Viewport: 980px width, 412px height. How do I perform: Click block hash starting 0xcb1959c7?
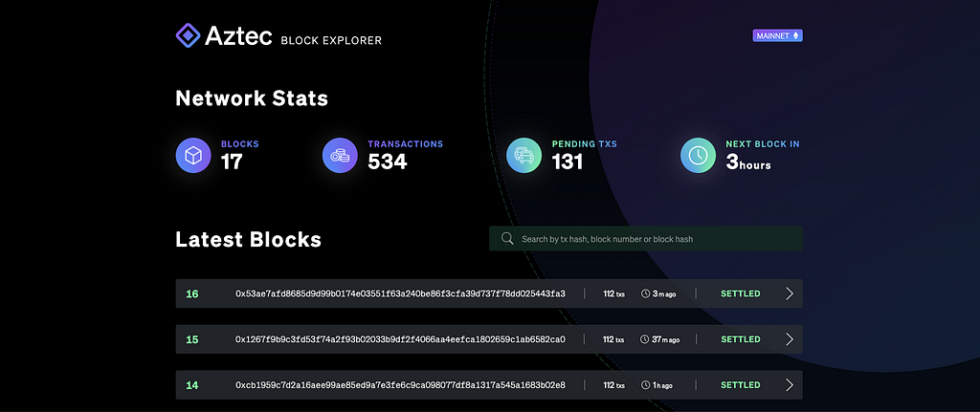coord(400,385)
